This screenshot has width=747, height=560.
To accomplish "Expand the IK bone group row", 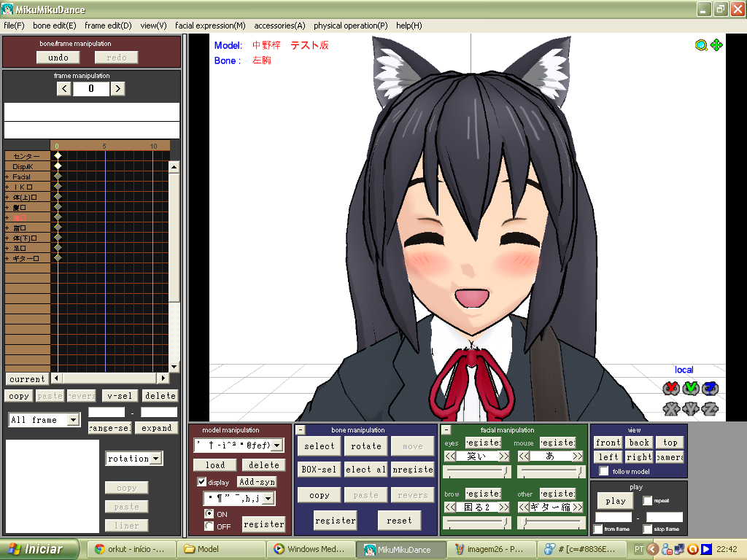I will [7, 187].
